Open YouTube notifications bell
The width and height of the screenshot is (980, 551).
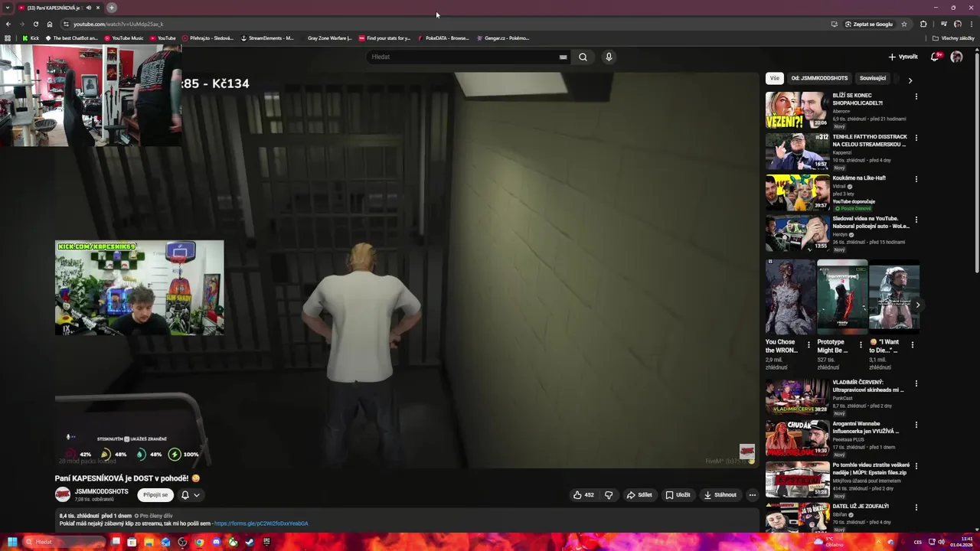pos(935,57)
